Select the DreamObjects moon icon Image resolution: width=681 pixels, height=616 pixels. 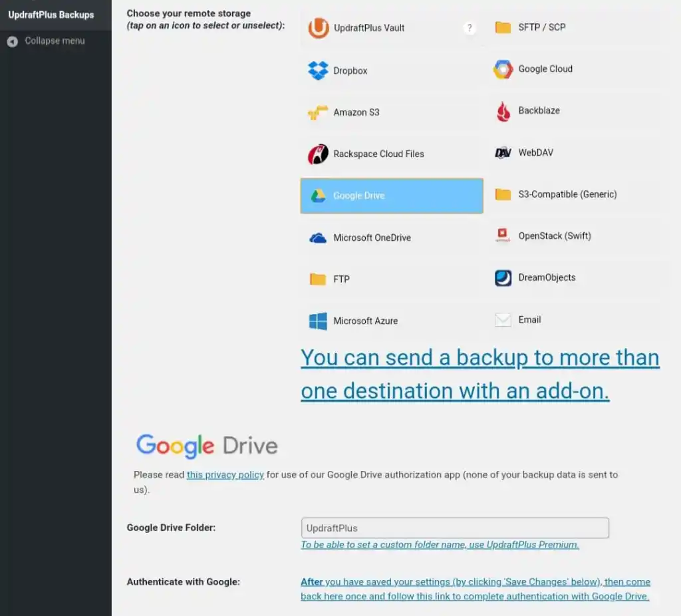point(503,277)
